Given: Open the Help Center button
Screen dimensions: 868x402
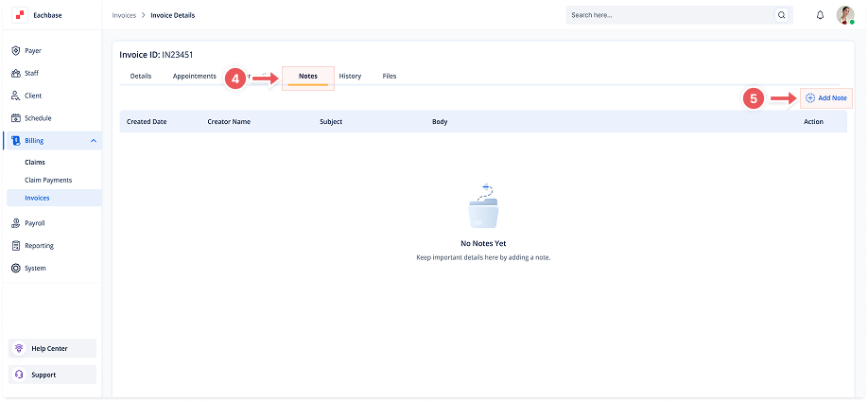Looking at the screenshot, I should pos(53,348).
